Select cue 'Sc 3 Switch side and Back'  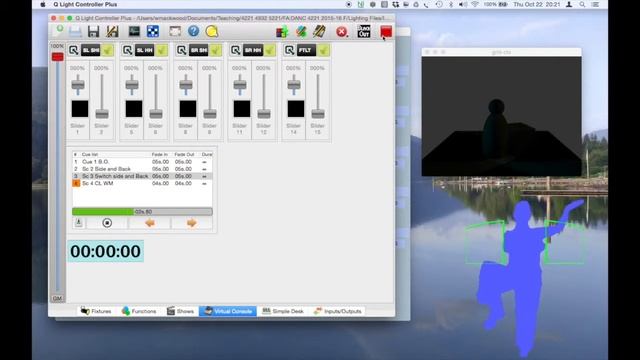coord(142,176)
